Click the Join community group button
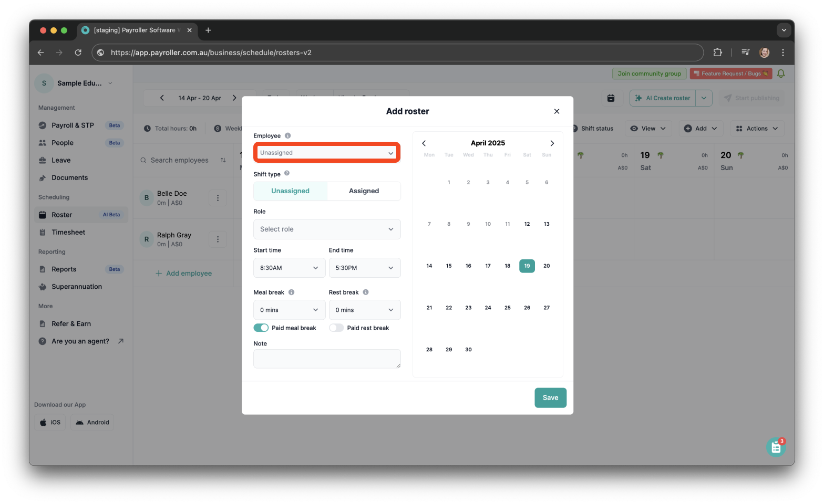 pos(649,73)
